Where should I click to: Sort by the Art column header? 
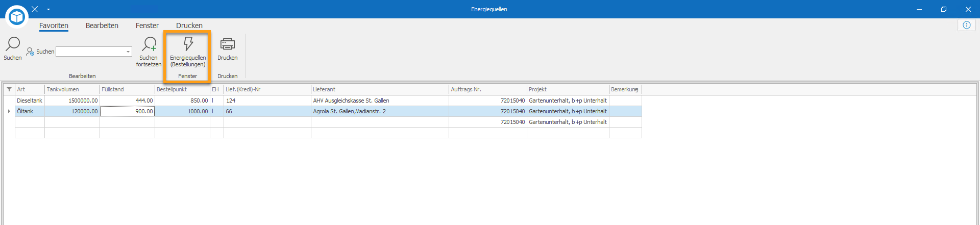point(30,89)
